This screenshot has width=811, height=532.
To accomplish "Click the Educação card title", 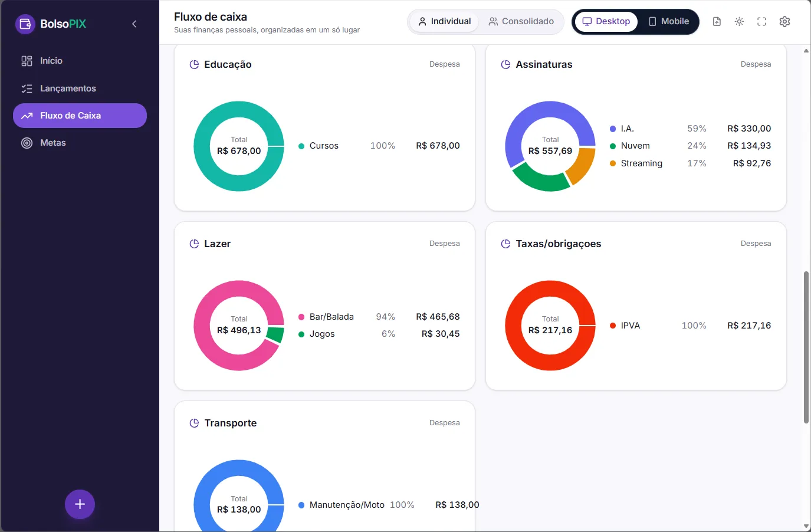I will [228, 64].
